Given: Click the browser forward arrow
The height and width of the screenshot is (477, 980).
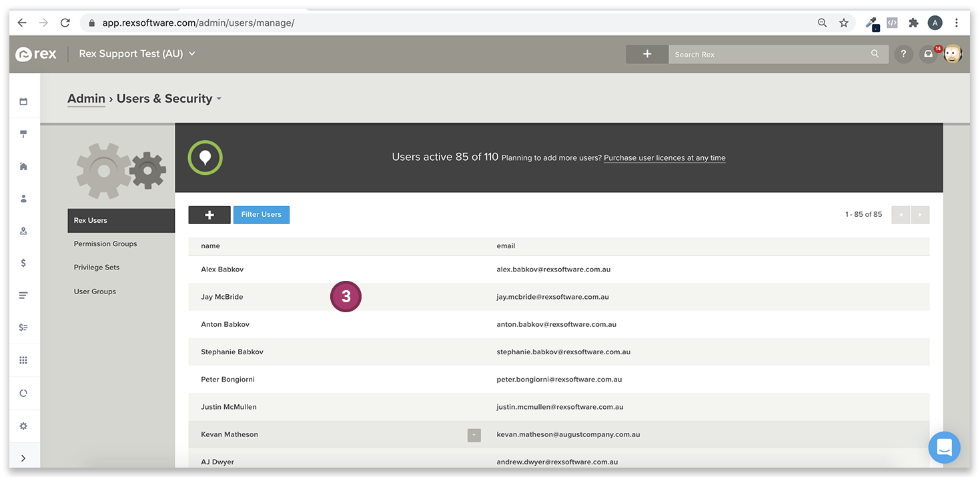Looking at the screenshot, I should (43, 23).
